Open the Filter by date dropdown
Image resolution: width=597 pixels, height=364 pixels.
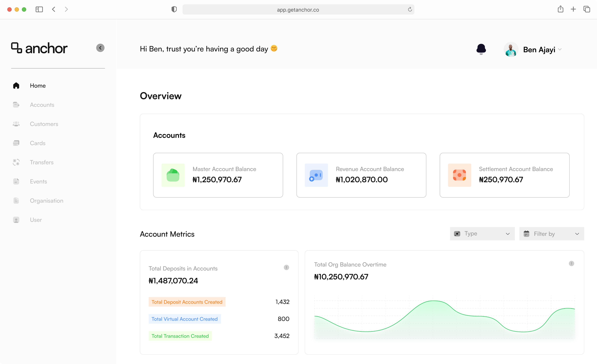tap(551, 234)
